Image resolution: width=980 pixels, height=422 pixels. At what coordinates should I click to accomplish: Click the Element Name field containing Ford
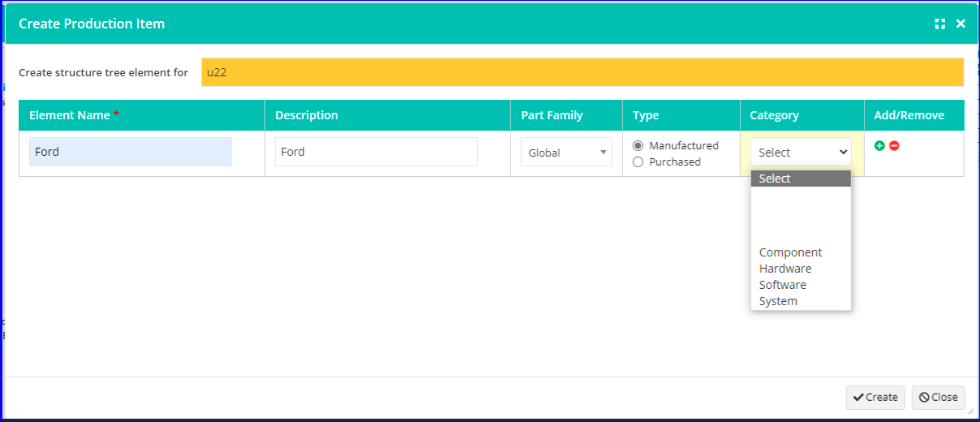coord(131,152)
